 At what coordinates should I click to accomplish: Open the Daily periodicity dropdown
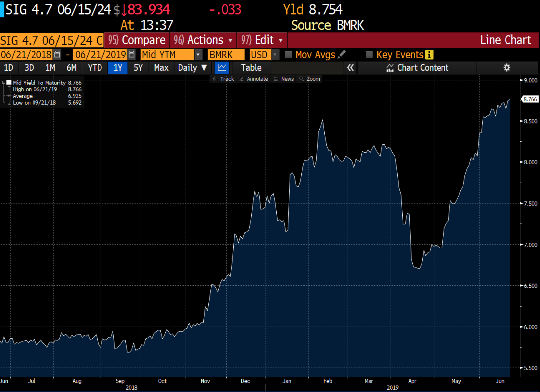(193, 68)
